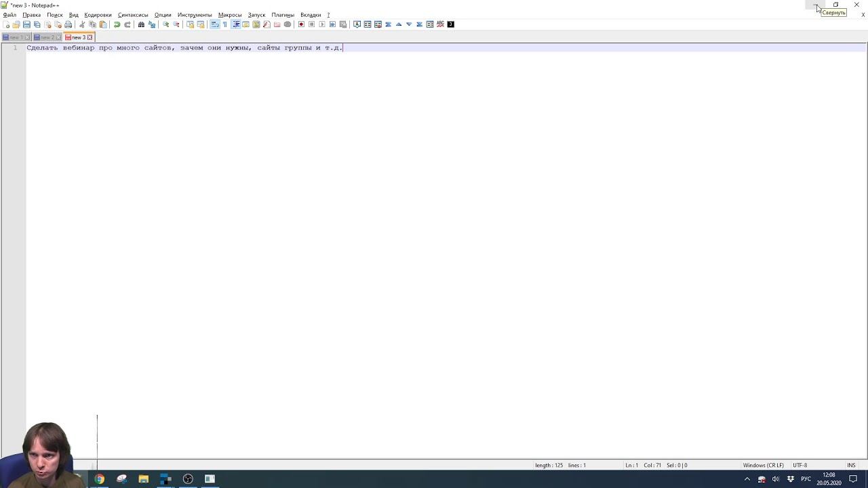Open the Синтаксисы menu
868x488 pixels.
[x=133, y=15]
